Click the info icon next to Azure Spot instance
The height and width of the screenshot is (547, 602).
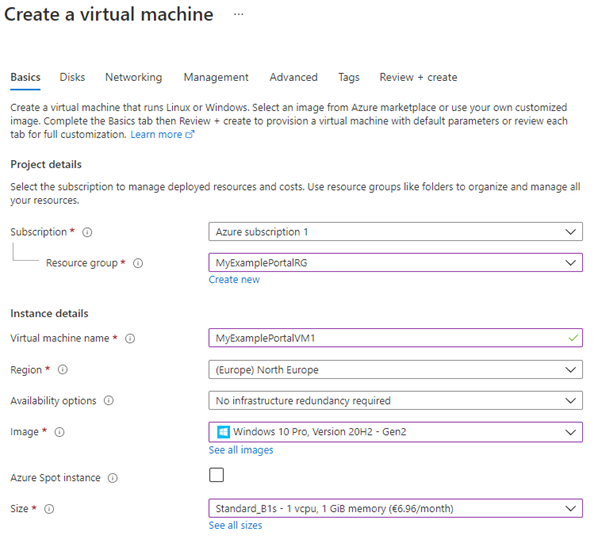(115, 478)
